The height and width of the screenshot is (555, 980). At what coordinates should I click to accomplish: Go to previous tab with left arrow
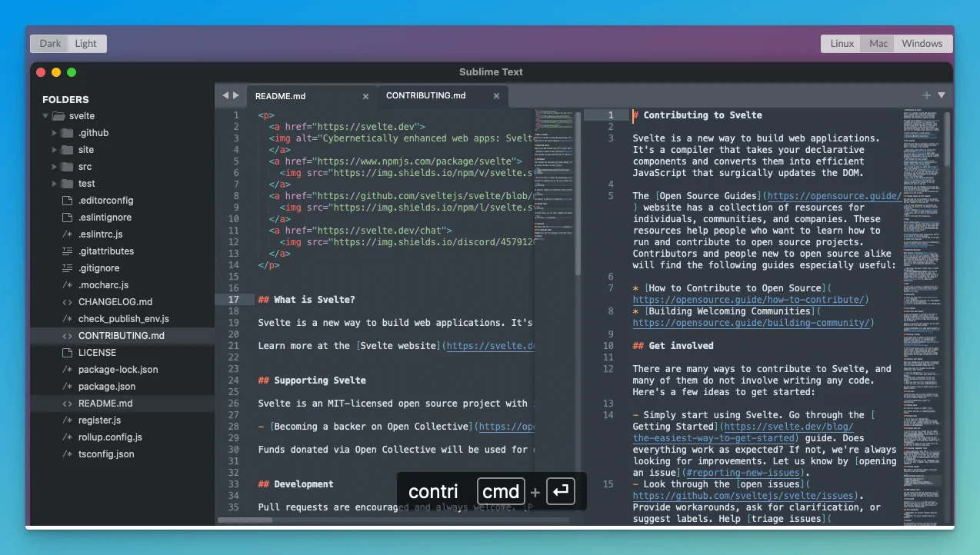225,95
